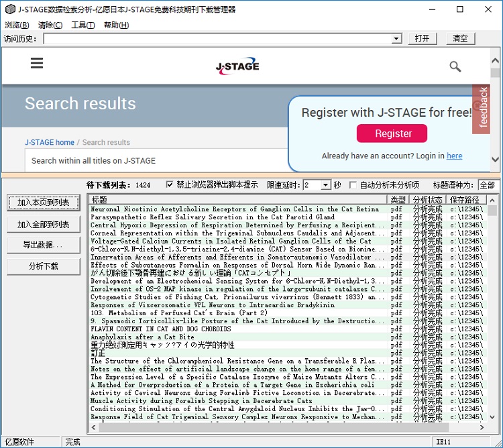Image resolution: width=503 pixels, height=448 pixels.
Task: Select row 'FLAVIN CONTENT IN CAT AND DOG CHOROIDS'
Action: point(288,329)
